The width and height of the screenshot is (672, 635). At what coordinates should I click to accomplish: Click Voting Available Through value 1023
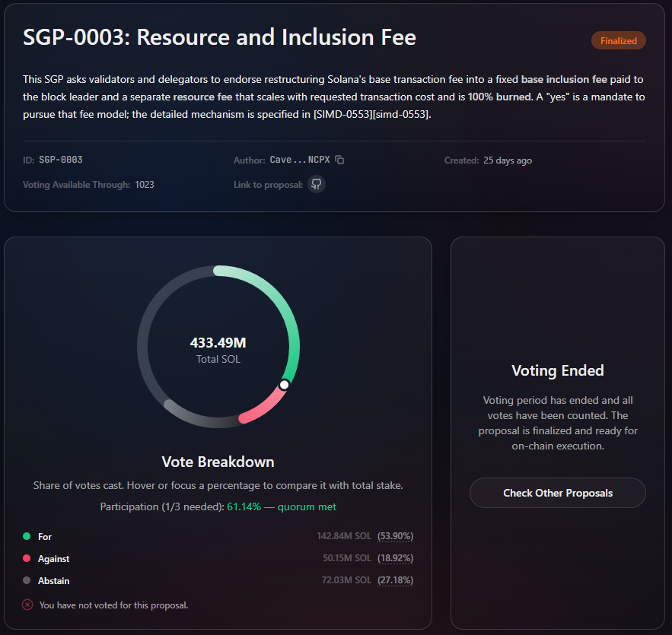pyautogui.click(x=145, y=185)
